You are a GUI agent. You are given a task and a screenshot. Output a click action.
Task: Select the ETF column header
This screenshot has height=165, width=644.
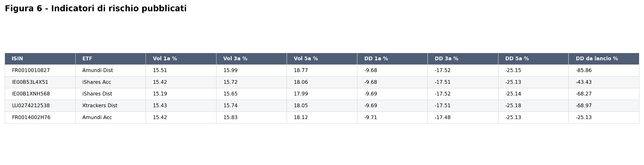coord(110,59)
